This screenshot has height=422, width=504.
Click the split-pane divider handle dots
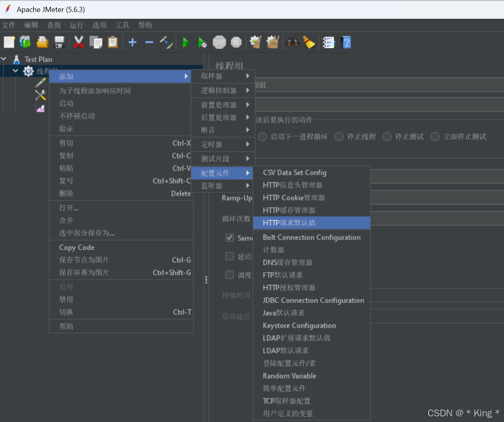(x=206, y=280)
